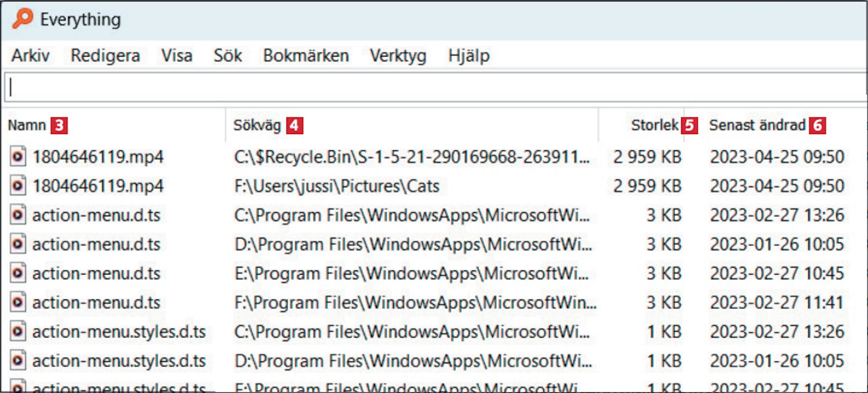Open the Verktyg menu
Screen dimensions: 868x393
tap(398, 56)
